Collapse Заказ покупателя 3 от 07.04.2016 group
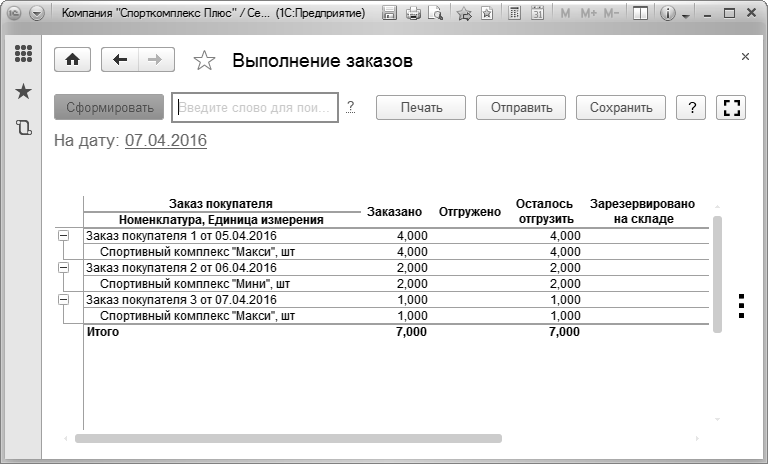768x464 pixels. (x=63, y=299)
